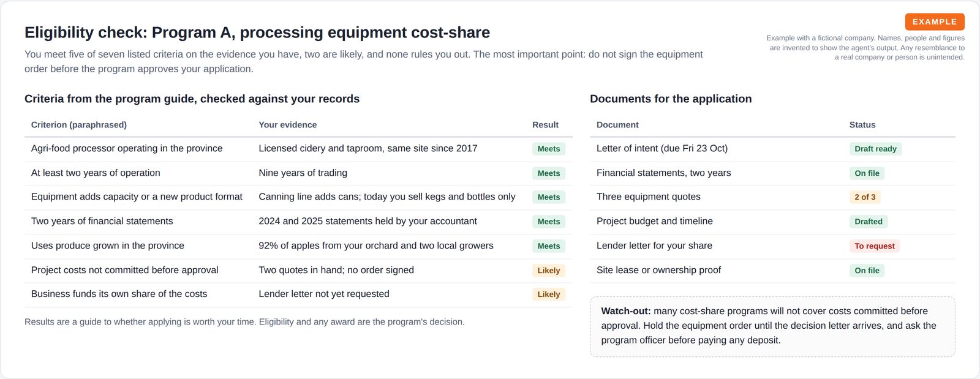Click the Watch-out note box
980x379 pixels.
point(772,326)
